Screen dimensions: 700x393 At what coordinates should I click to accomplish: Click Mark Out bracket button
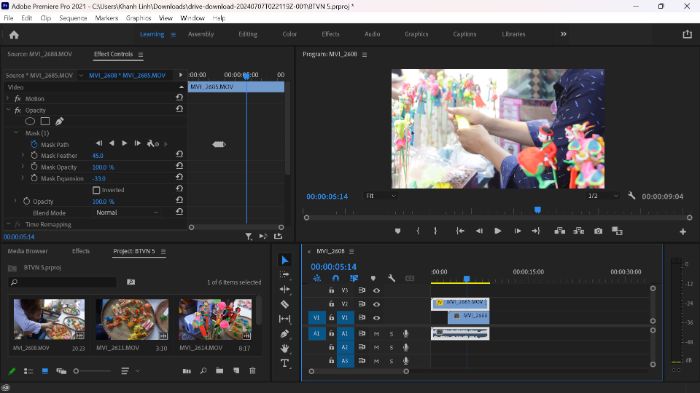(x=435, y=231)
